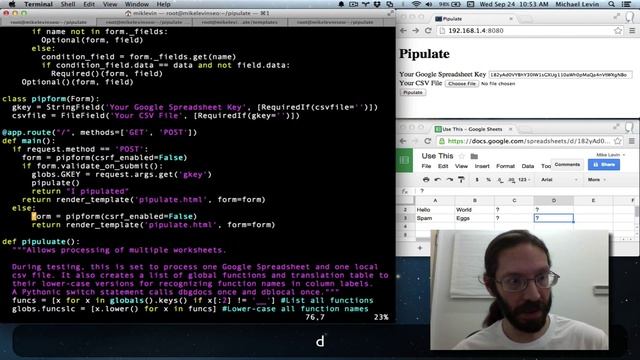Open the More toolbar dropdown

coord(597,180)
